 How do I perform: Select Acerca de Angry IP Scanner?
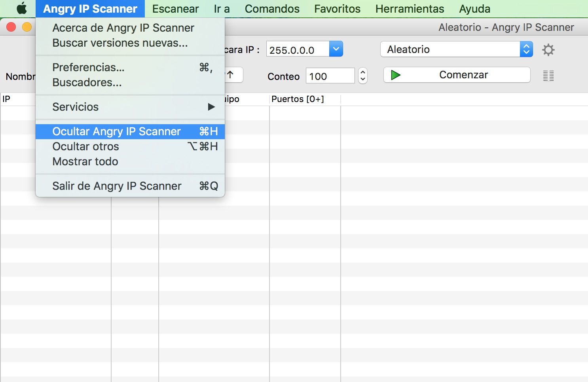coord(130,28)
